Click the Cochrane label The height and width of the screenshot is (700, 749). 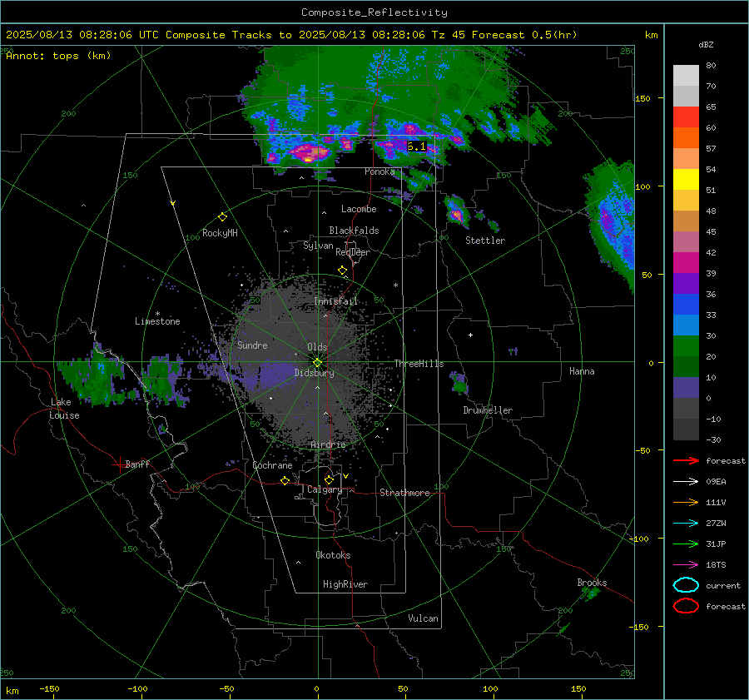[272, 465]
